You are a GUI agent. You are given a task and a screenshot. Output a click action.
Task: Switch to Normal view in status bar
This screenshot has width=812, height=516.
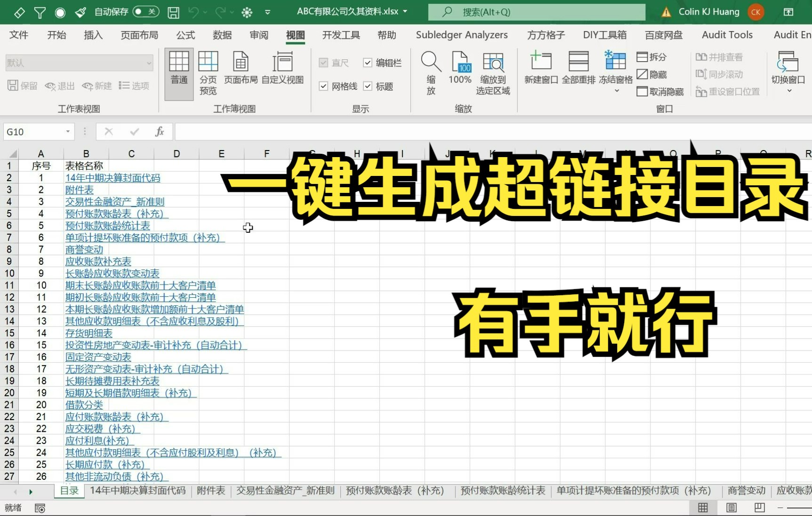tap(703, 508)
